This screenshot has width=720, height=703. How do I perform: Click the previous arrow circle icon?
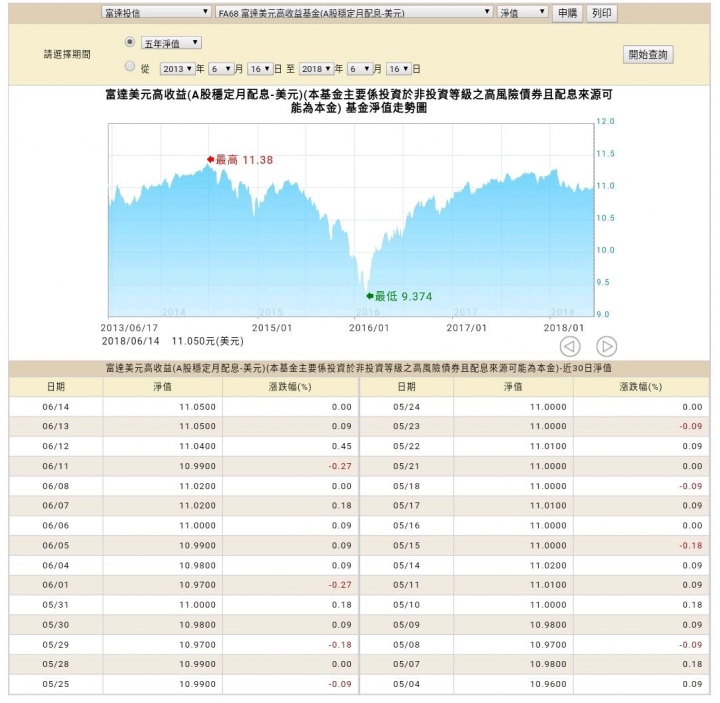pyautogui.click(x=570, y=346)
